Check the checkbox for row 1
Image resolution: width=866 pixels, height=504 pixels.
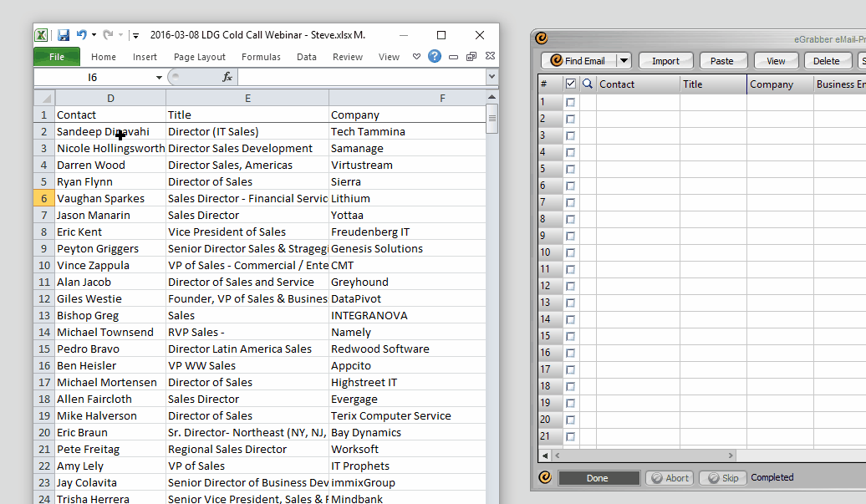click(571, 102)
